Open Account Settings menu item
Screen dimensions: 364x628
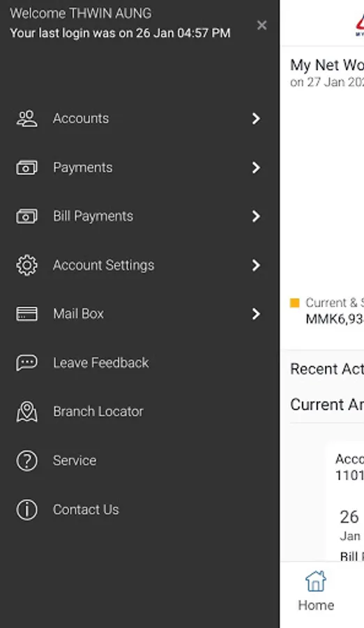[x=139, y=265]
